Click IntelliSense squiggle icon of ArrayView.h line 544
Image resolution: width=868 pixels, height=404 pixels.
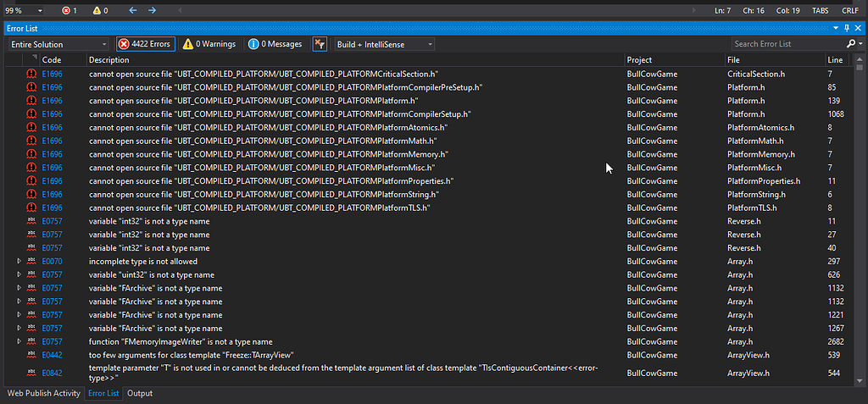coord(31,373)
